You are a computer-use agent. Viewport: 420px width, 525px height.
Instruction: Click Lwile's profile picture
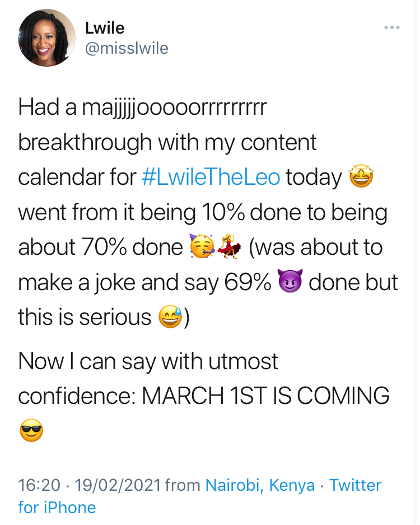47,39
